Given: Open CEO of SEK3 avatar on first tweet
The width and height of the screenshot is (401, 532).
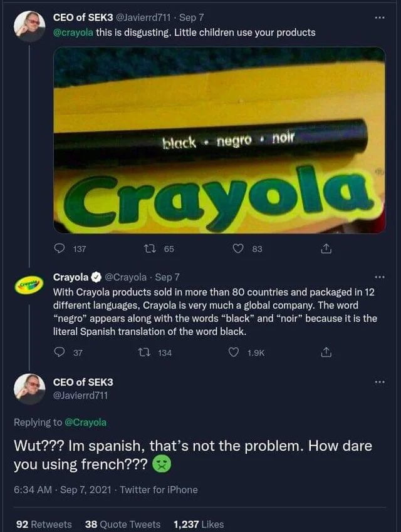Looking at the screenshot, I should pos(29,26).
